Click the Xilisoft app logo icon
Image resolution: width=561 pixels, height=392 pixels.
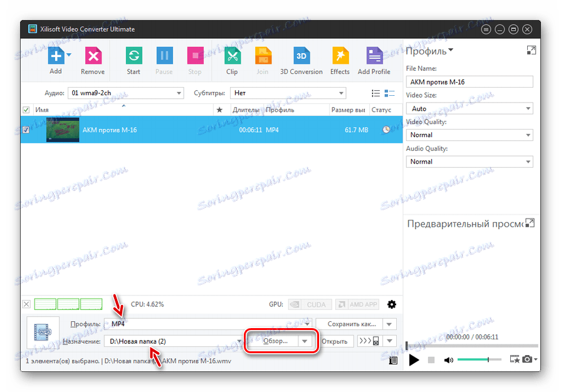click(x=33, y=29)
